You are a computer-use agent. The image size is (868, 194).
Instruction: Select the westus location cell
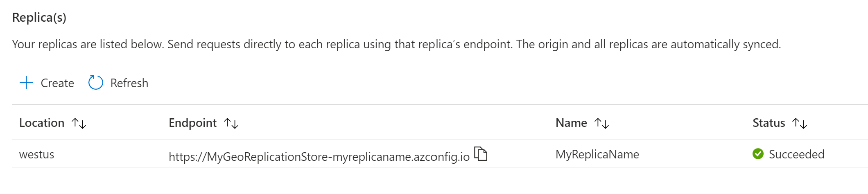tap(37, 154)
